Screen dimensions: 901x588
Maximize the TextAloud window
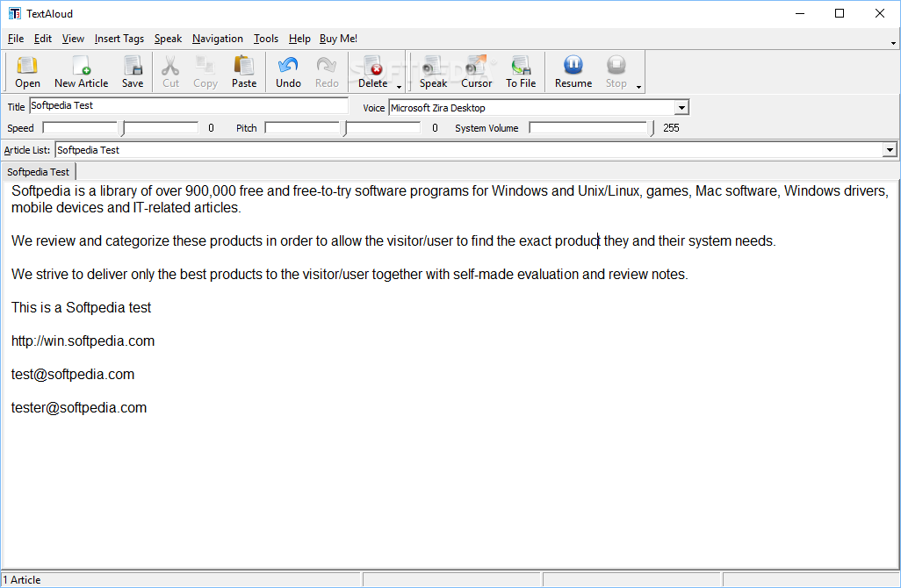coord(840,13)
